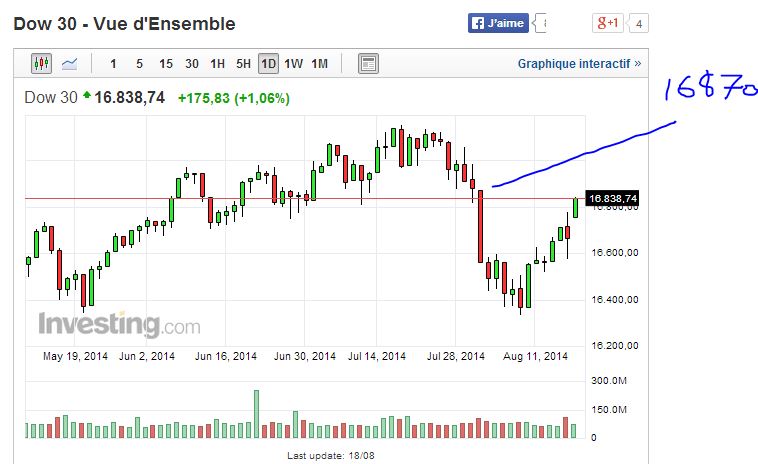Click the green up arrow beside Dow 30

click(x=87, y=97)
